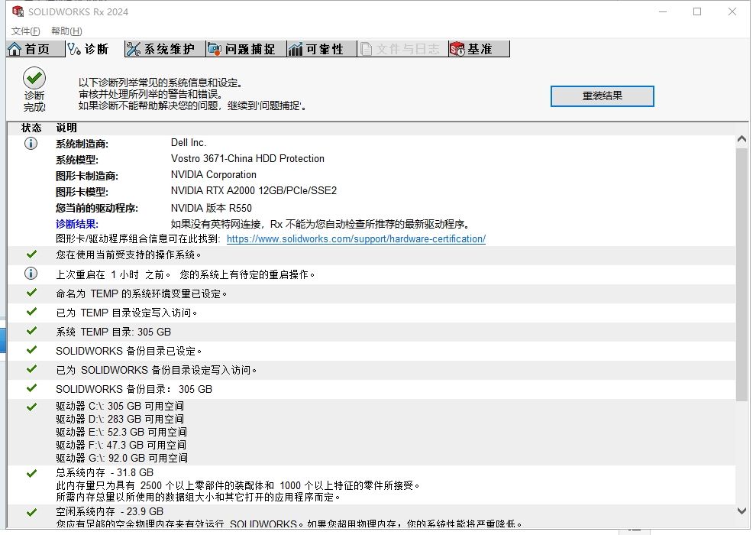Click the 您当前的驱动程序 label
756x535 pixels.
(x=97, y=209)
